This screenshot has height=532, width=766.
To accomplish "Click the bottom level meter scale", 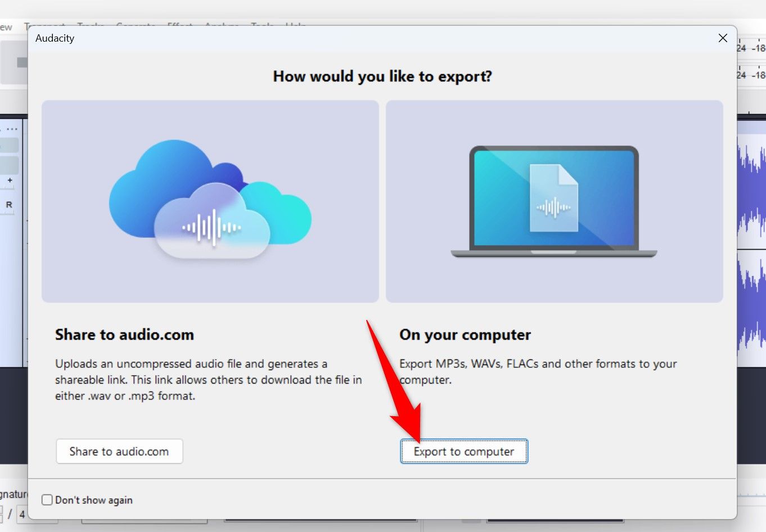I will [751, 75].
